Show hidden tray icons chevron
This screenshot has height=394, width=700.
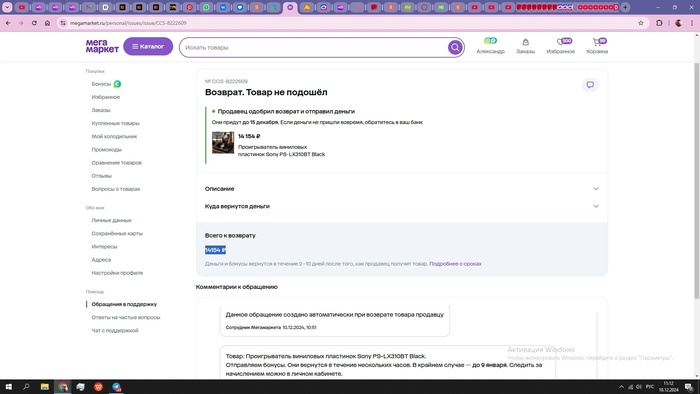point(621,387)
